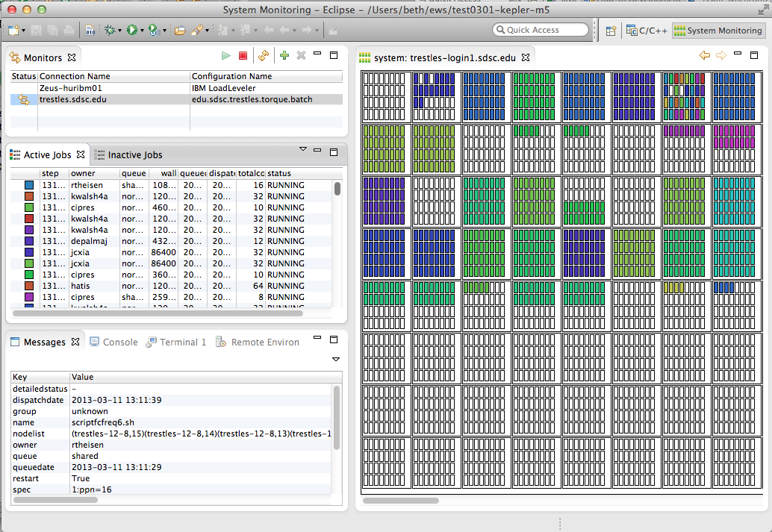
Task: Switch to the Terminal 1 tab
Action: (175, 342)
